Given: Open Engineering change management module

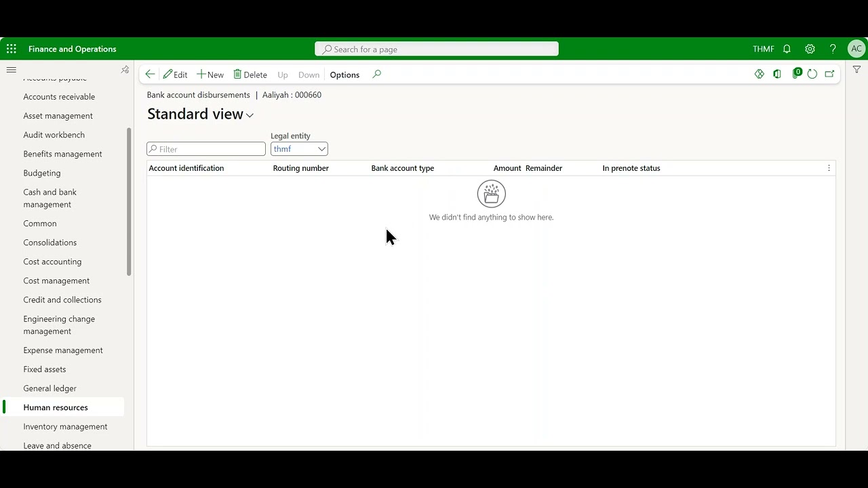Looking at the screenshot, I should [x=59, y=325].
